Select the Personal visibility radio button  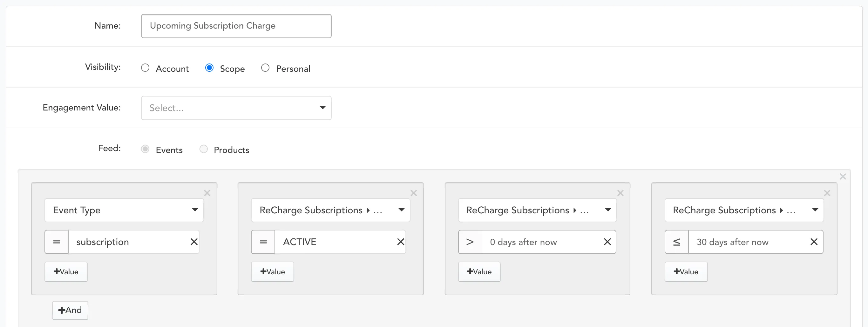point(265,68)
